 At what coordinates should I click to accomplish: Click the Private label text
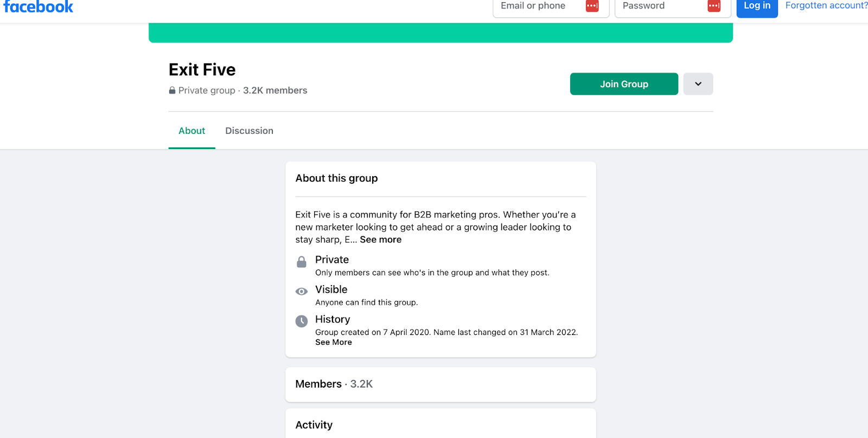point(332,260)
